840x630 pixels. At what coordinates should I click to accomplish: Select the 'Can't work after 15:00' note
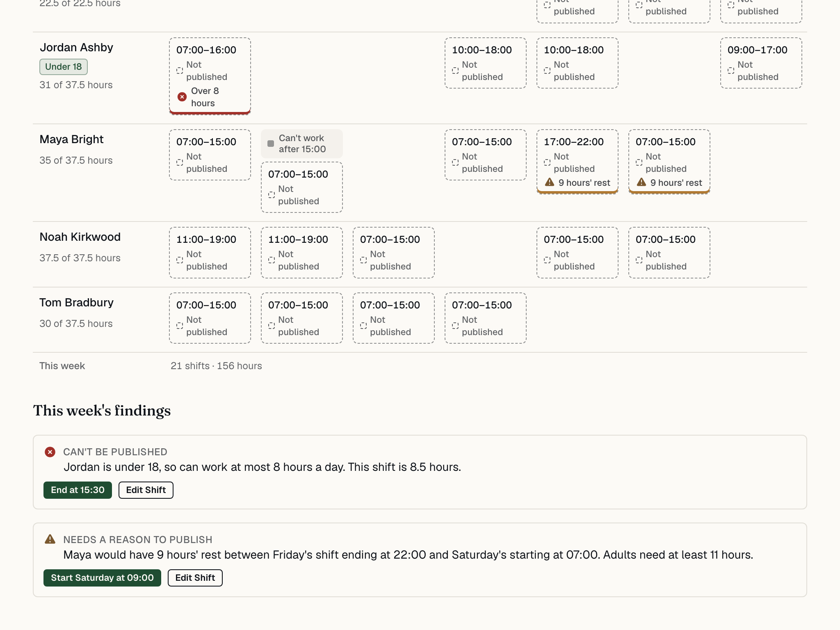[302, 144]
